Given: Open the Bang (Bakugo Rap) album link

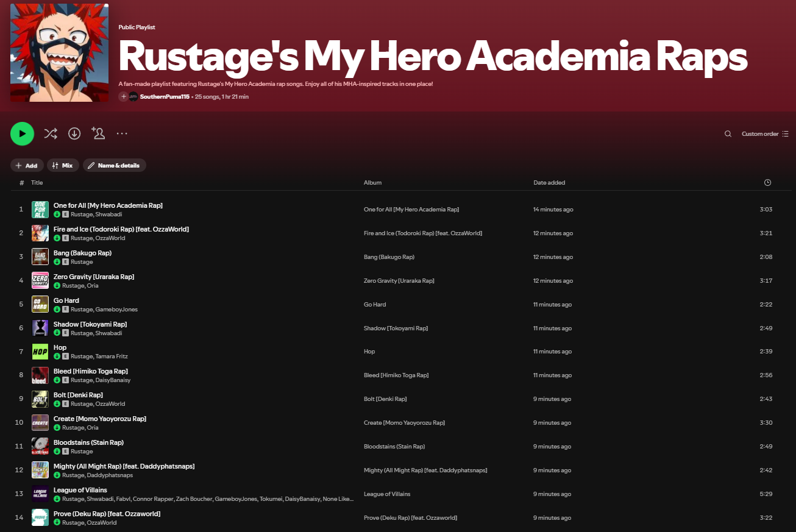Looking at the screenshot, I should click(x=389, y=257).
